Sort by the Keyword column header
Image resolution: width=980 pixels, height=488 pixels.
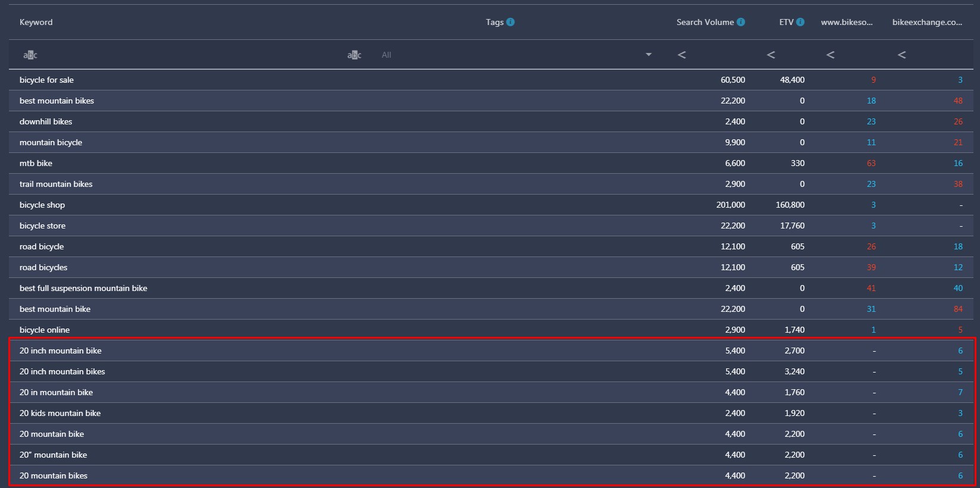tap(36, 22)
